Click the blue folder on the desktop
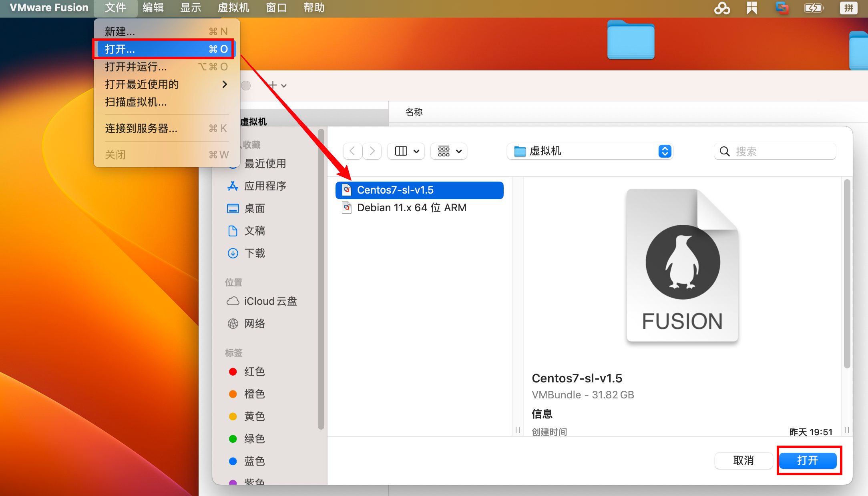This screenshot has height=496, width=868. click(x=631, y=40)
